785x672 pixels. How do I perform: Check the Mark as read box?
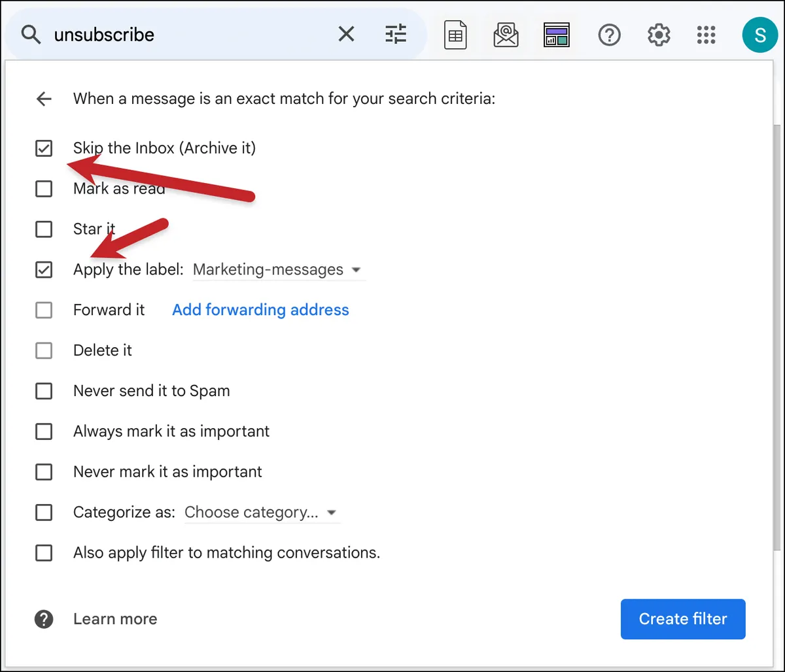(x=44, y=189)
